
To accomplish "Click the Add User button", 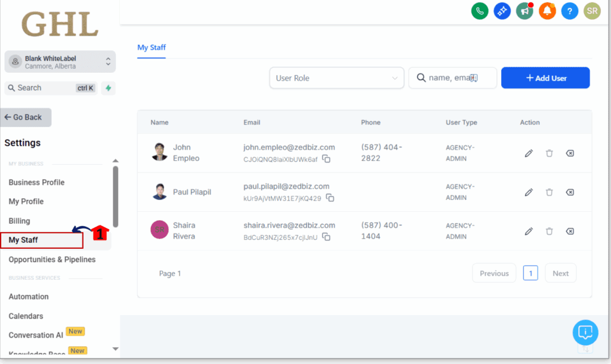I will pyautogui.click(x=545, y=78).
